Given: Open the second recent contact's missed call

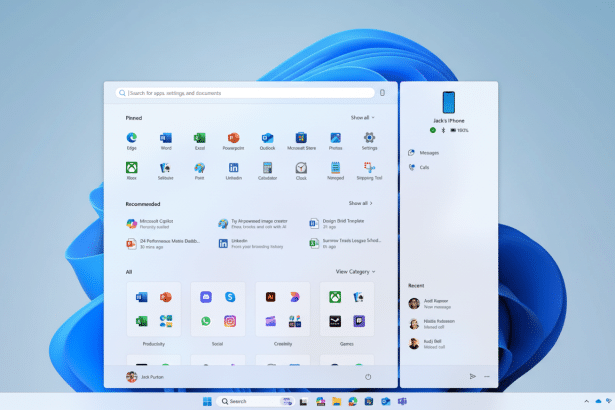Looking at the screenshot, I should click(432, 324).
